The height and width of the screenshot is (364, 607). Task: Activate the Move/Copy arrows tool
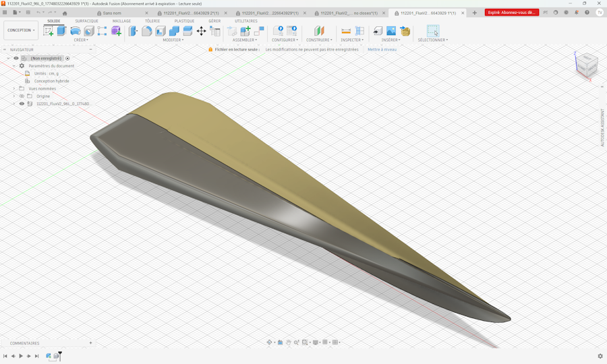[201, 31]
